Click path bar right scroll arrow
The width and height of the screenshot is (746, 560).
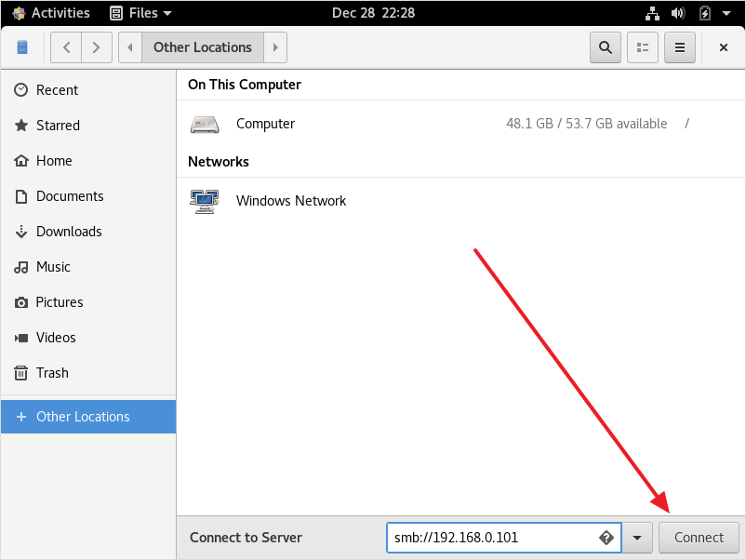click(x=275, y=47)
